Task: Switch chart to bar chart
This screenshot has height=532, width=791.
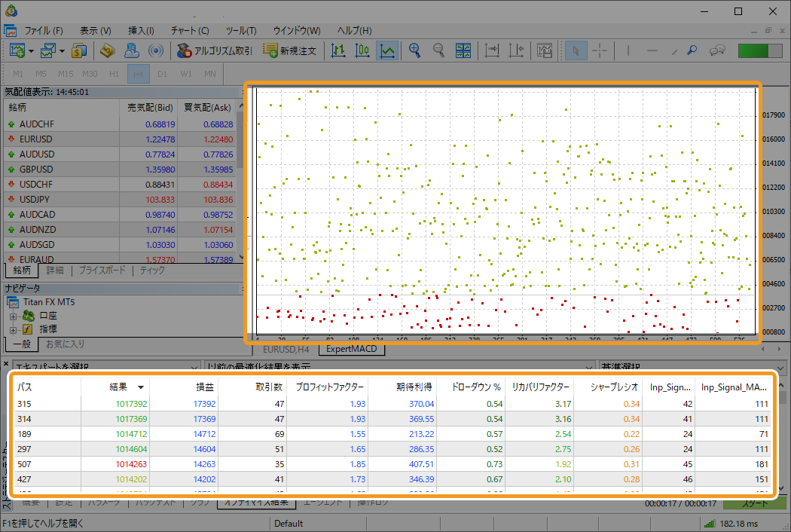Action: pyautogui.click(x=338, y=50)
